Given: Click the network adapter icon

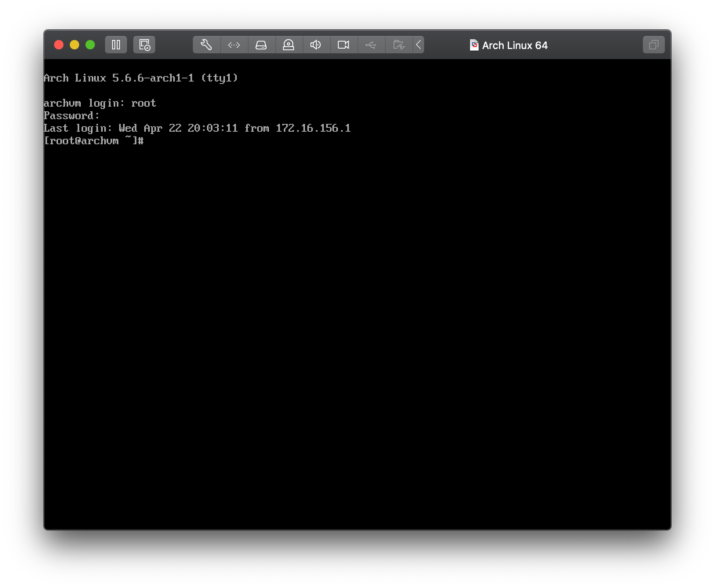Looking at the screenshot, I should point(234,45).
